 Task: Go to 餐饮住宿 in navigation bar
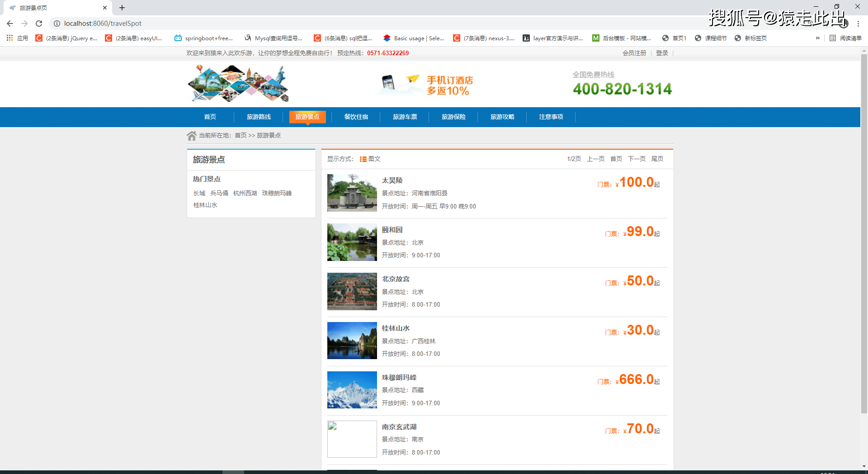coord(356,117)
